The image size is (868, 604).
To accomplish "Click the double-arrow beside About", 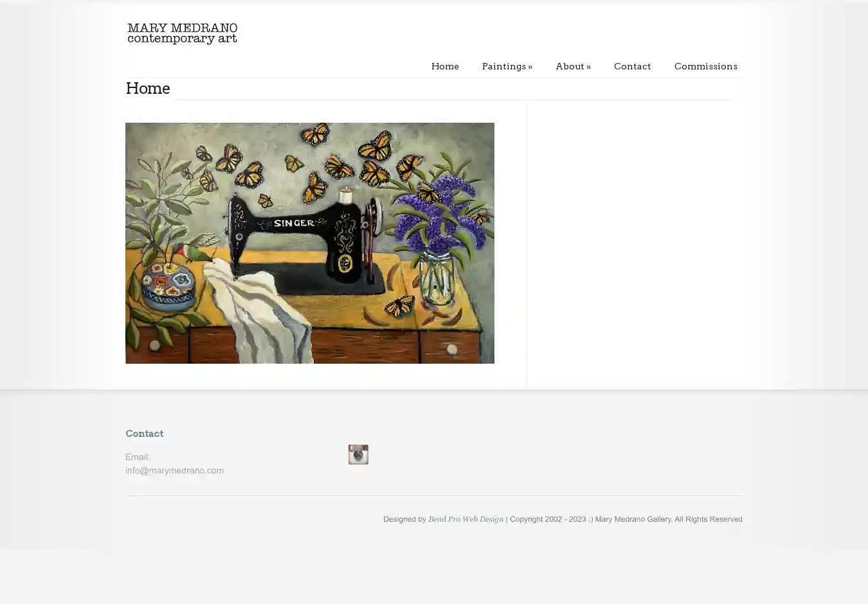I will [x=588, y=67].
